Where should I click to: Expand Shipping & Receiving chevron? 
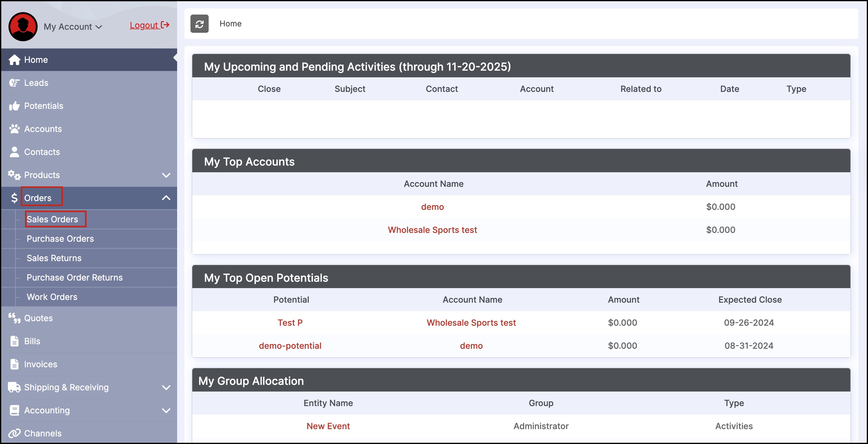(x=166, y=387)
